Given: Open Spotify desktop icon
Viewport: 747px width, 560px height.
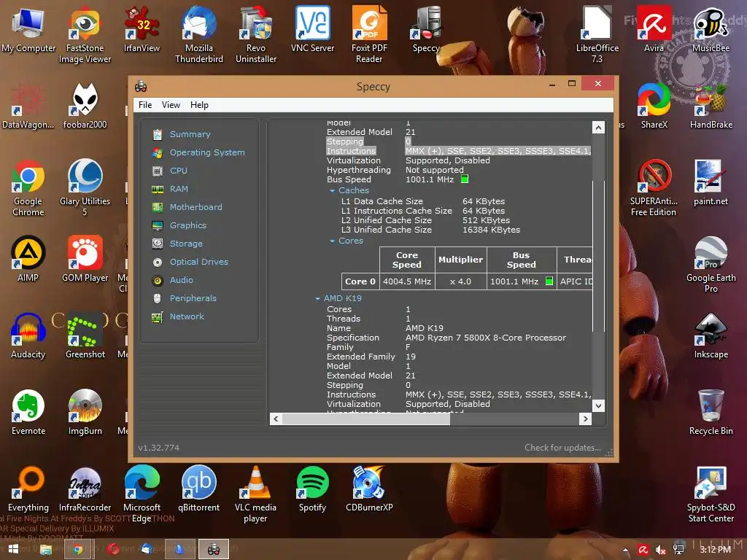Looking at the screenshot, I should coord(312,489).
